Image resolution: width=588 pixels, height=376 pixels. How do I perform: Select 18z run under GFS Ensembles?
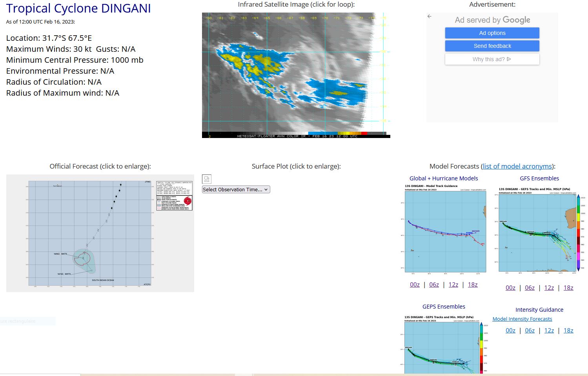point(568,288)
